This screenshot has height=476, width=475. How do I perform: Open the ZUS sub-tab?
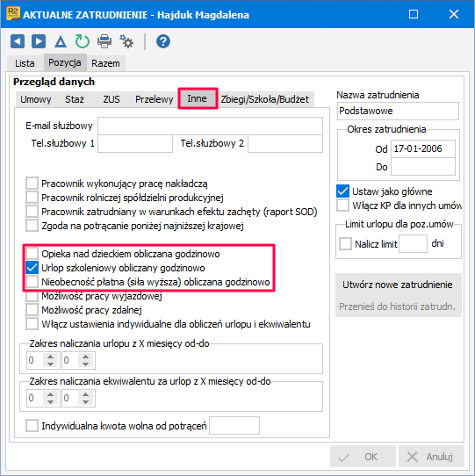click(112, 99)
